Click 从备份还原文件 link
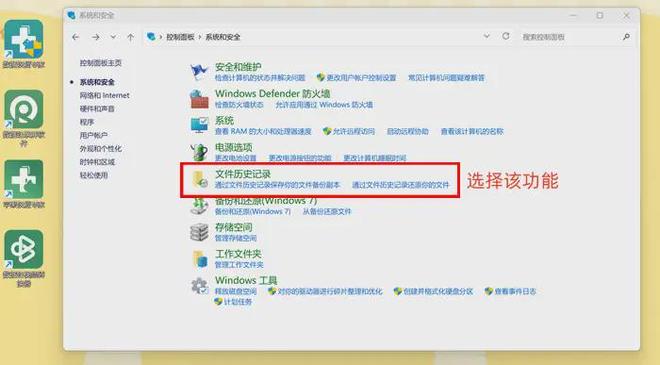 [x=327, y=211]
